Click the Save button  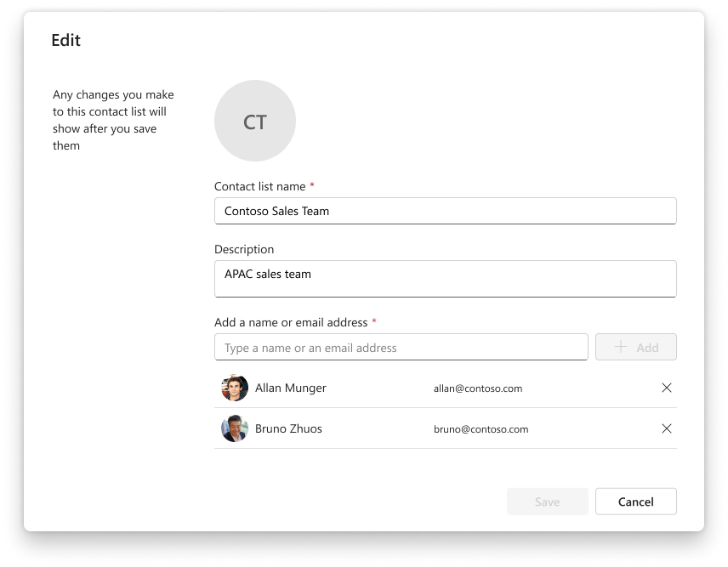click(547, 502)
